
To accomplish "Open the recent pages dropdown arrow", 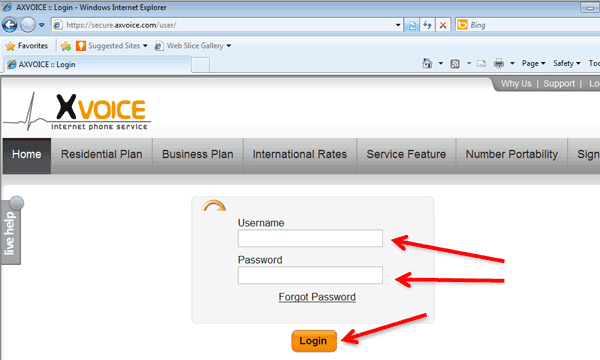I will point(42,25).
